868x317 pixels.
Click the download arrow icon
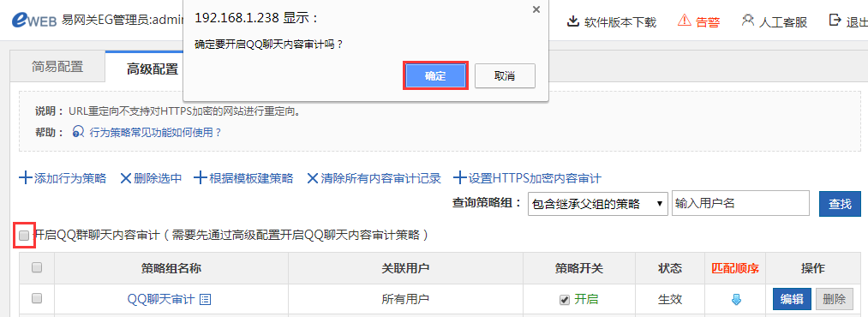coord(573,21)
